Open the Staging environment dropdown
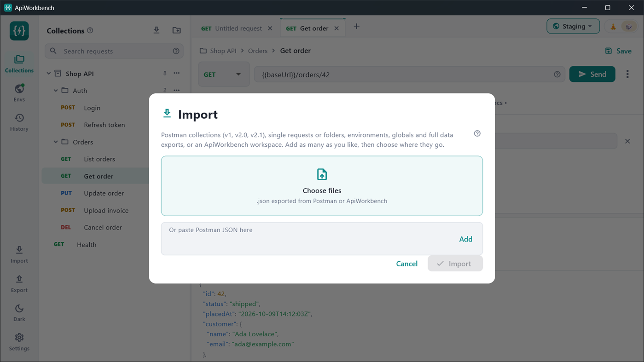This screenshot has width=644, height=362. point(573,26)
